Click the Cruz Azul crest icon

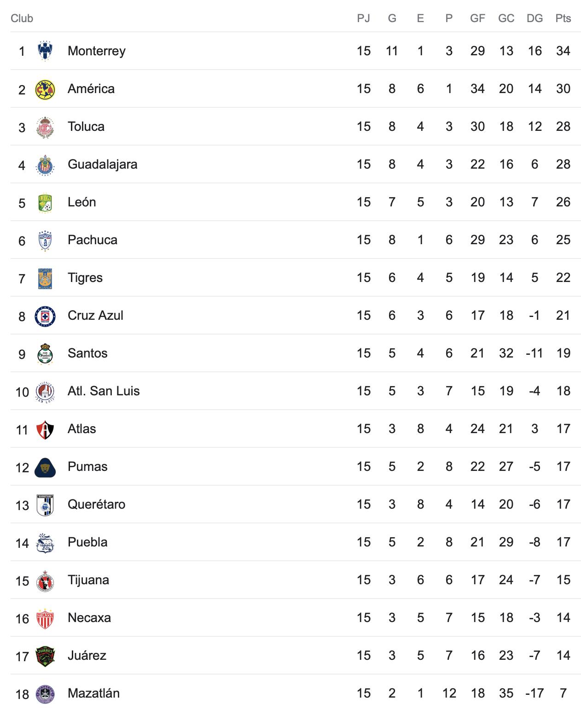tap(45, 316)
